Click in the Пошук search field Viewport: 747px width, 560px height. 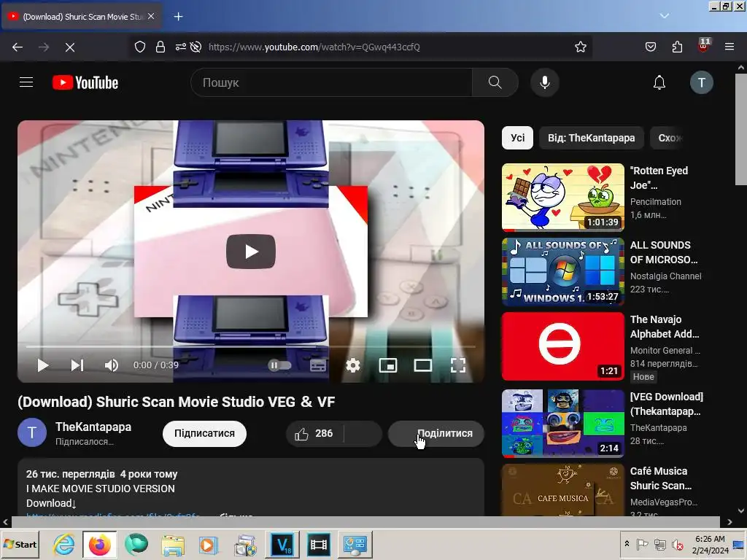[332, 82]
